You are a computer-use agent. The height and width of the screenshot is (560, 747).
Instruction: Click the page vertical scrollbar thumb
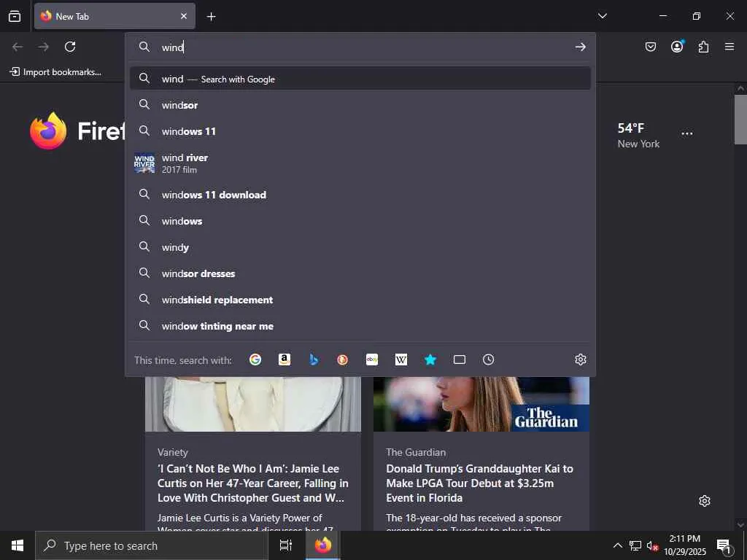[740, 119]
